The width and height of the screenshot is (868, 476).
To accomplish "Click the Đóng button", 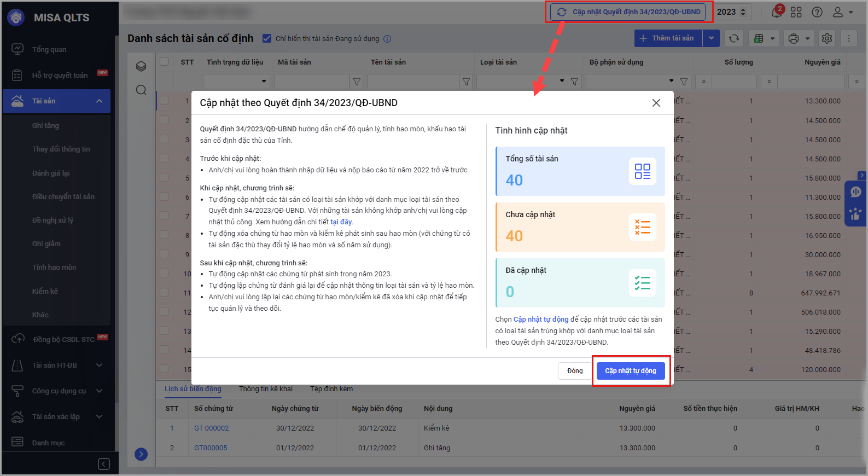I will (575, 371).
